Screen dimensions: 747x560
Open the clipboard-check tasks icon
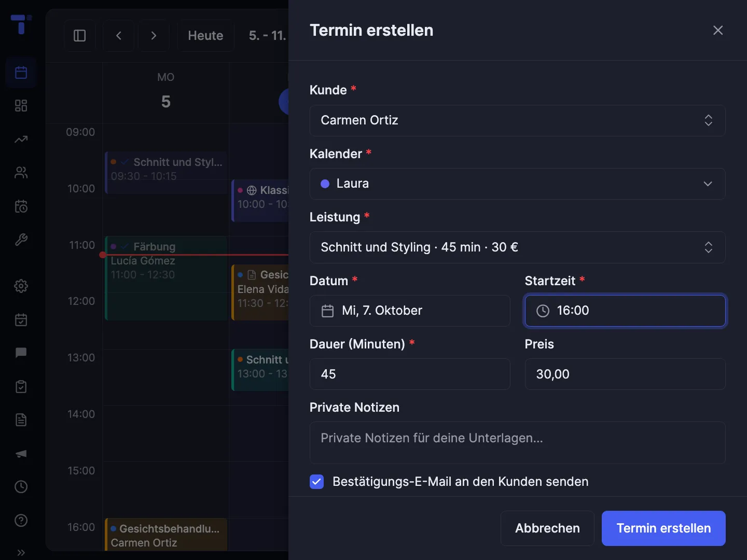21,386
